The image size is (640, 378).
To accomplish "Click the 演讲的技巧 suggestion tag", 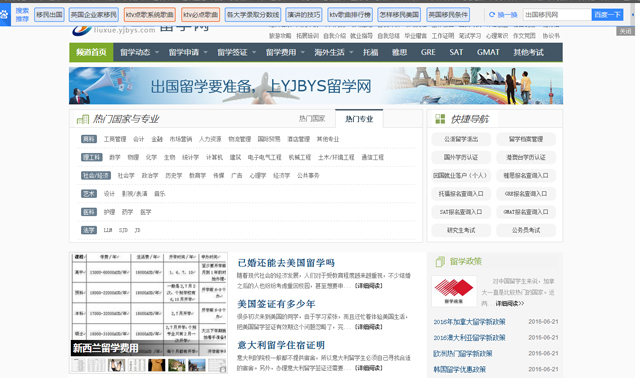I will pos(304,15).
